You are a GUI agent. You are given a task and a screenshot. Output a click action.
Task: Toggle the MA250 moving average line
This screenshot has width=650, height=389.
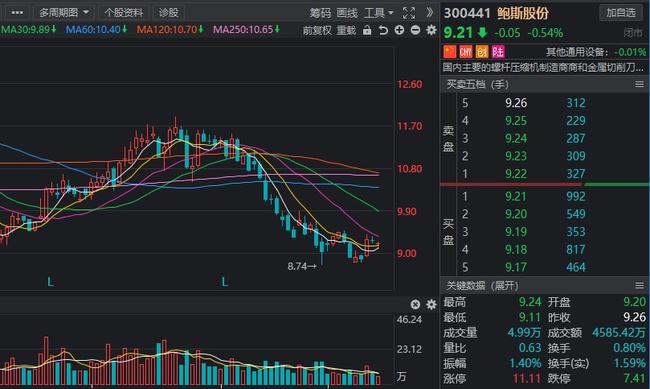point(246,29)
